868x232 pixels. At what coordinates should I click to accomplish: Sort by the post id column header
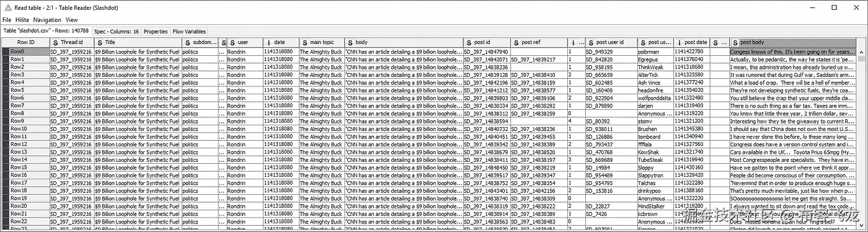pyautogui.click(x=486, y=42)
